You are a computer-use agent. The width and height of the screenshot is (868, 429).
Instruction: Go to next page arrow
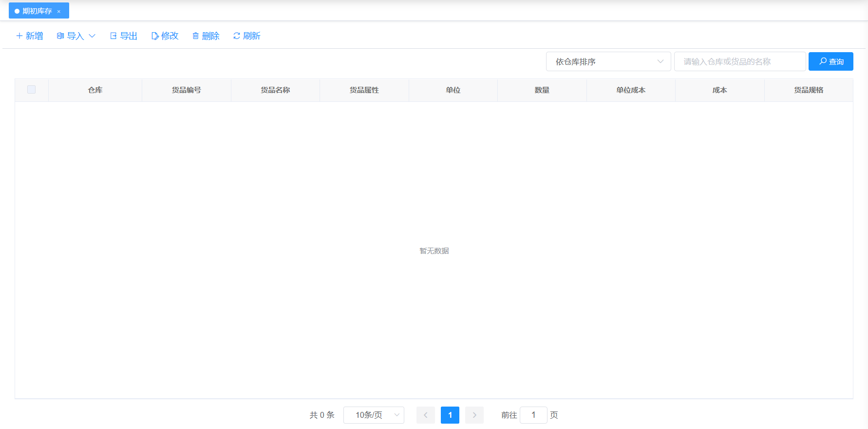[474, 415]
